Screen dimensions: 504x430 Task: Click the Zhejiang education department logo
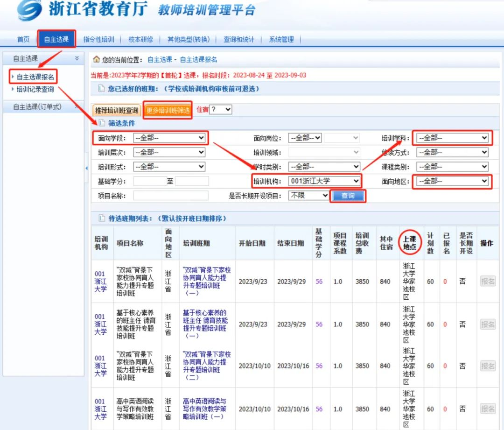point(29,10)
